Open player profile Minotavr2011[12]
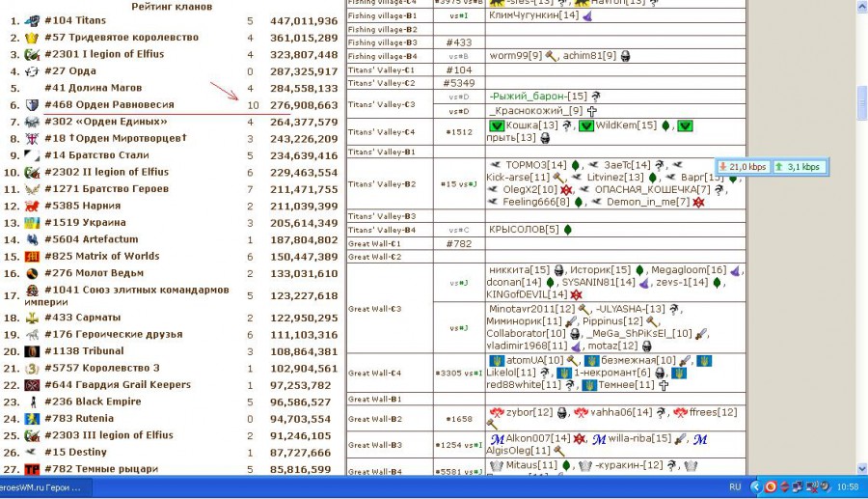 532,309
